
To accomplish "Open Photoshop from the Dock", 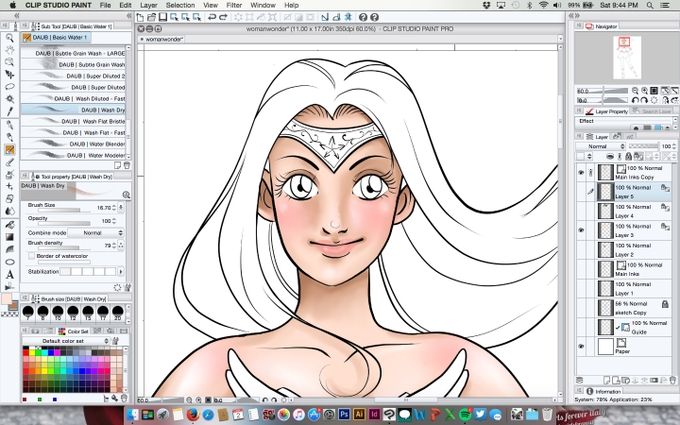I will (344, 414).
